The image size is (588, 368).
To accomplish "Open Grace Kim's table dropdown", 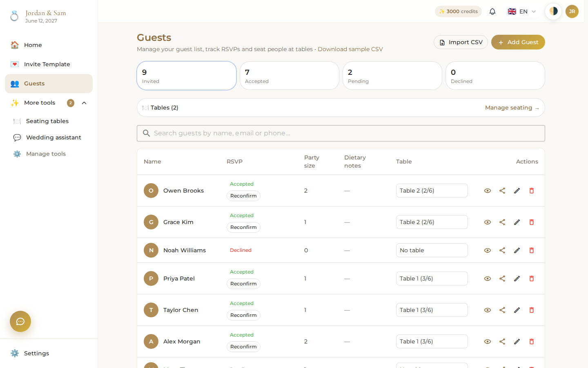I will click(432, 222).
